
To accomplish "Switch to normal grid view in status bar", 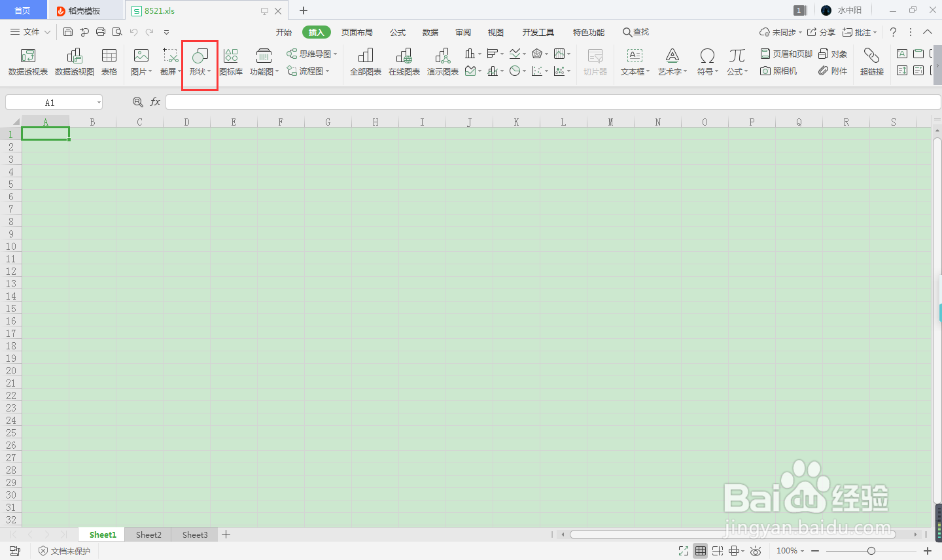I will 701,551.
